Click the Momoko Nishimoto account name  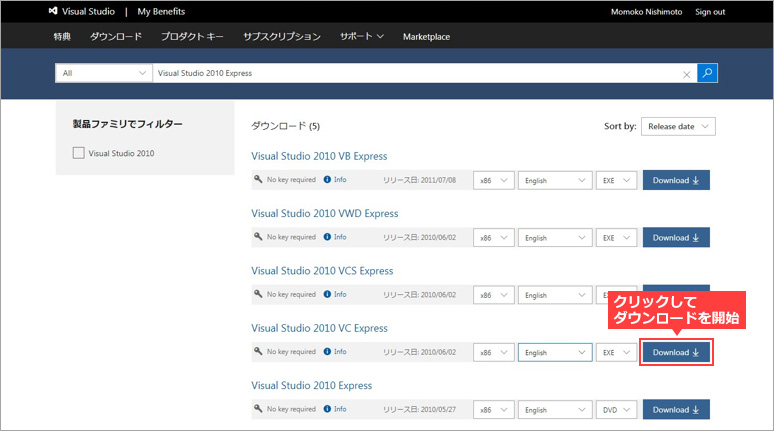(647, 12)
